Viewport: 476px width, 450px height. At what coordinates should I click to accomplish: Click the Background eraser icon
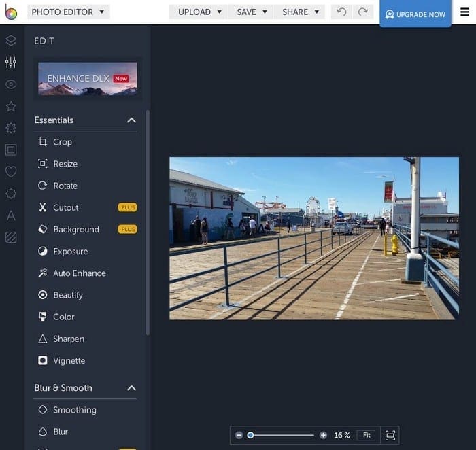[x=42, y=229]
